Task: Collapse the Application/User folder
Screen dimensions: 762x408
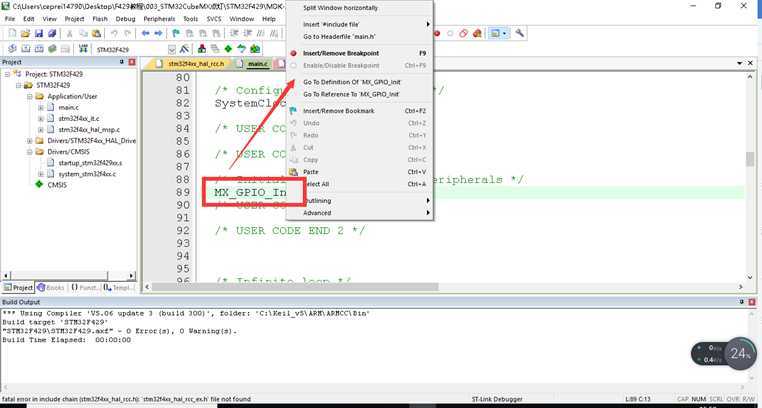Action: pos(30,97)
